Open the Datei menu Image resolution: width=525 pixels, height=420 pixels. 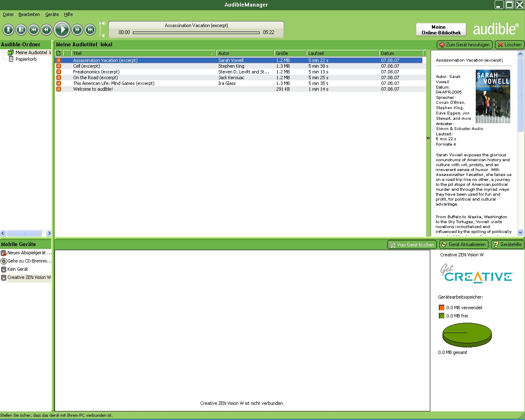point(8,14)
